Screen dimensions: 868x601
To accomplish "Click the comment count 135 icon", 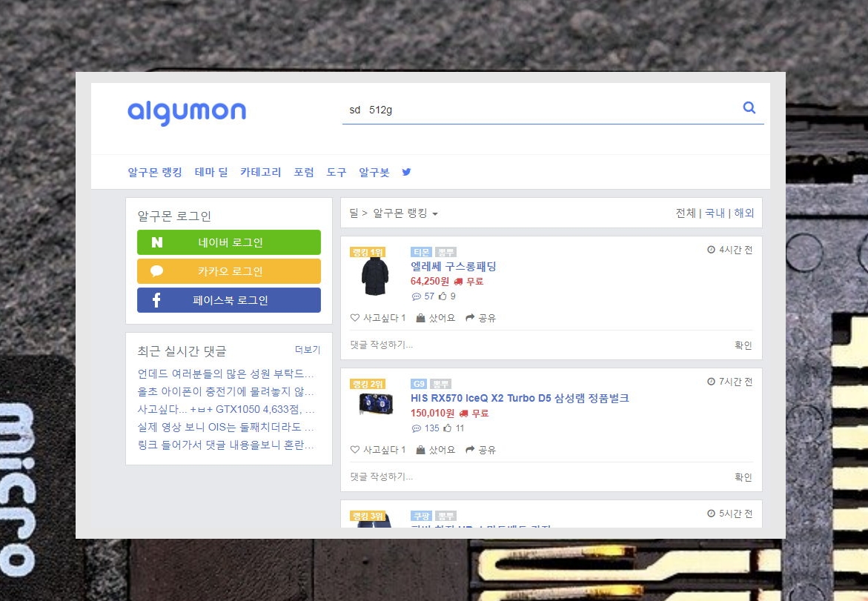I will coord(417,428).
